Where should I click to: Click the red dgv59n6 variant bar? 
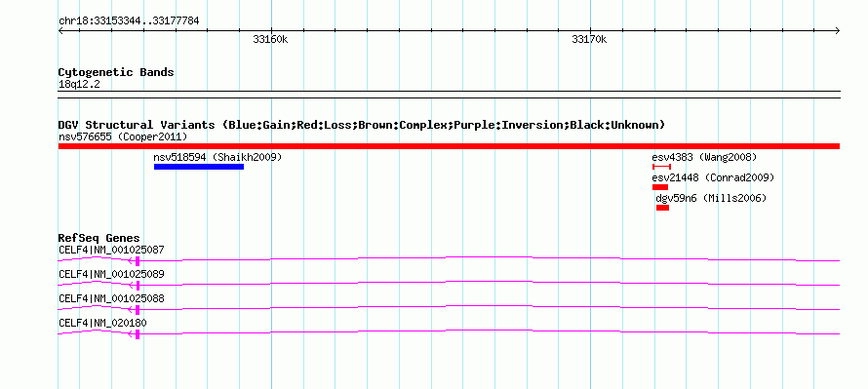tap(662, 208)
